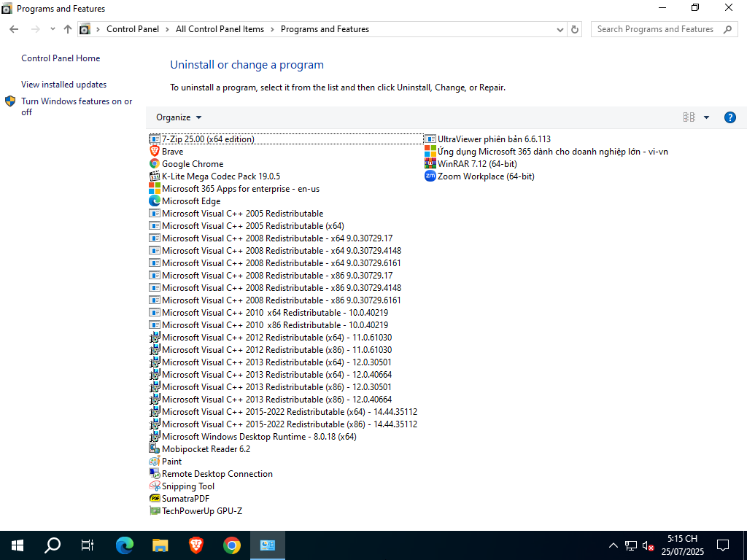Navigate to Control Panel breadcrumb
Screen dimensions: 747x560
coord(132,29)
